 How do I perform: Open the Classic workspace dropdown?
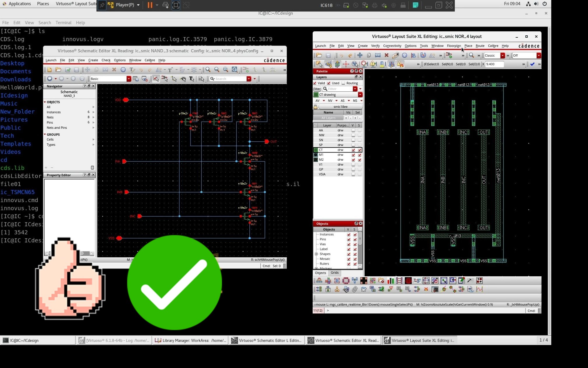coord(503,55)
